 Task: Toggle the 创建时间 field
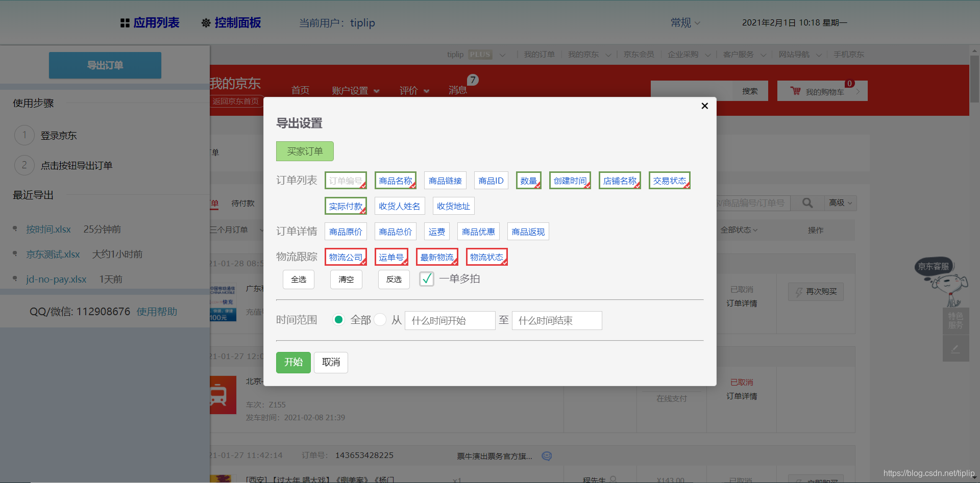click(x=570, y=181)
